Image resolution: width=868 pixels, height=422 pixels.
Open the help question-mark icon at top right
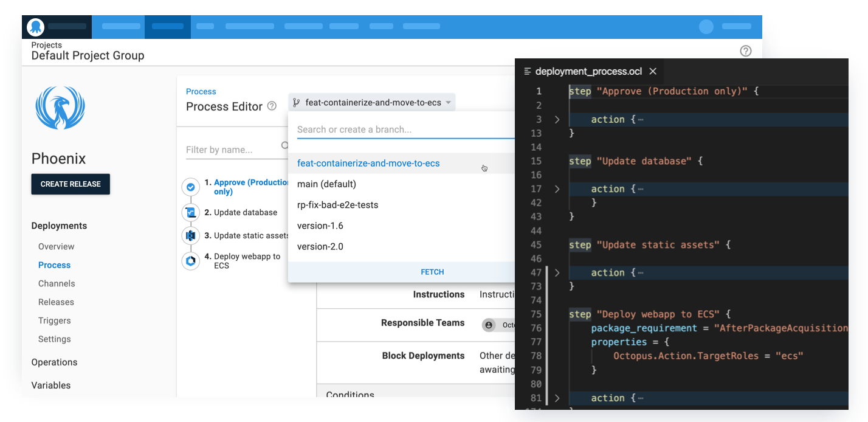click(746, 51)
